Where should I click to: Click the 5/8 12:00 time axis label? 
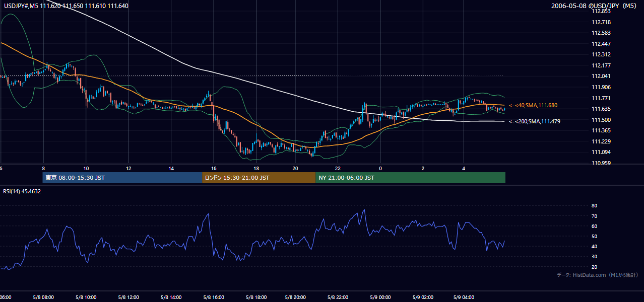[x=128, y=297]
